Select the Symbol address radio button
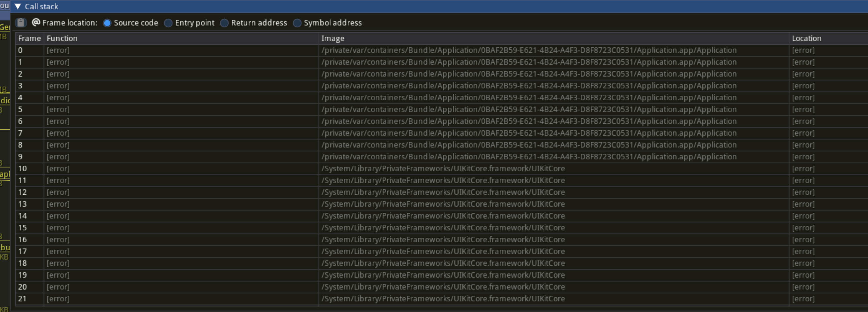Viewport: 868px width, 312px height. click(x=297, y=23)
